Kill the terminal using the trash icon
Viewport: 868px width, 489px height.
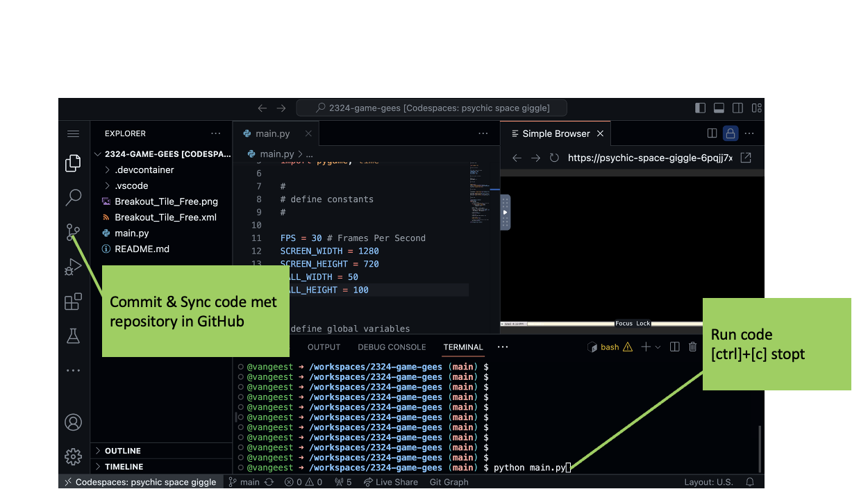[x=692, y=347]
